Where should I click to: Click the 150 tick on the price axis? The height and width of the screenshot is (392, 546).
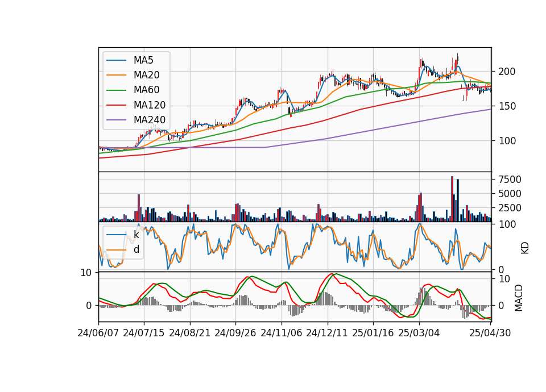coord(507,106)
